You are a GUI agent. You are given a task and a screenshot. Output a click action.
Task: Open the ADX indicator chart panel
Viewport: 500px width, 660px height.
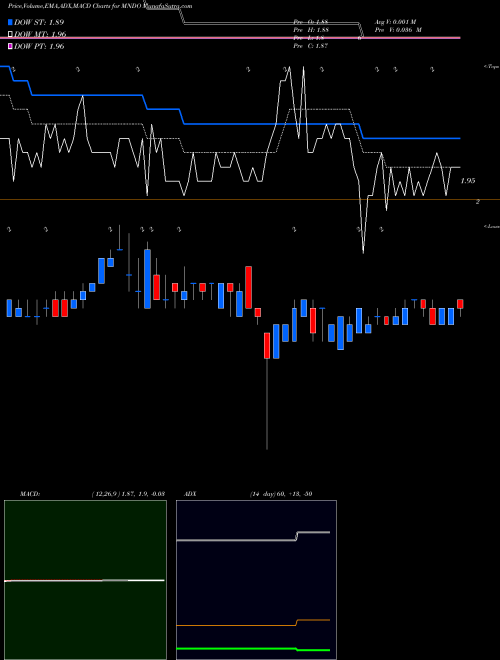click(x=256, y=580)
